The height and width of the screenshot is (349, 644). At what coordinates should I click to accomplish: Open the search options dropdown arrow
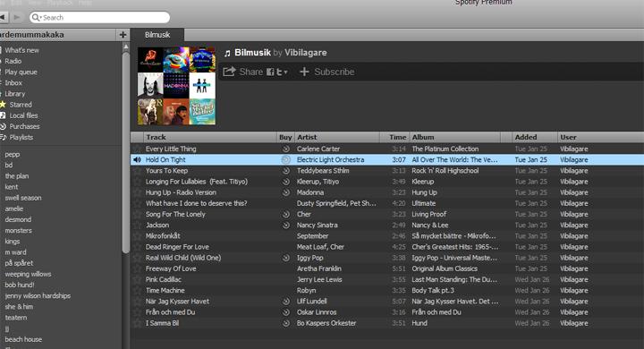(40, 18)
